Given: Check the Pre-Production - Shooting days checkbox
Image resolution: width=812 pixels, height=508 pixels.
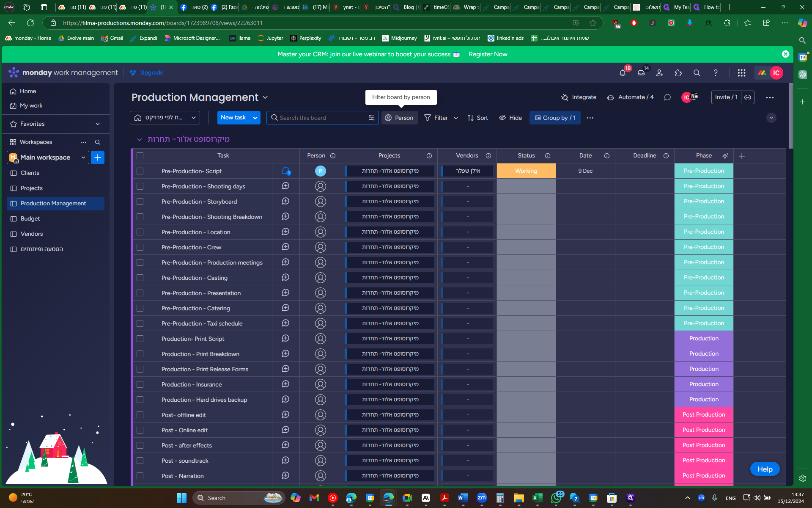Looking at the screenshot, I should pos(140,186).
